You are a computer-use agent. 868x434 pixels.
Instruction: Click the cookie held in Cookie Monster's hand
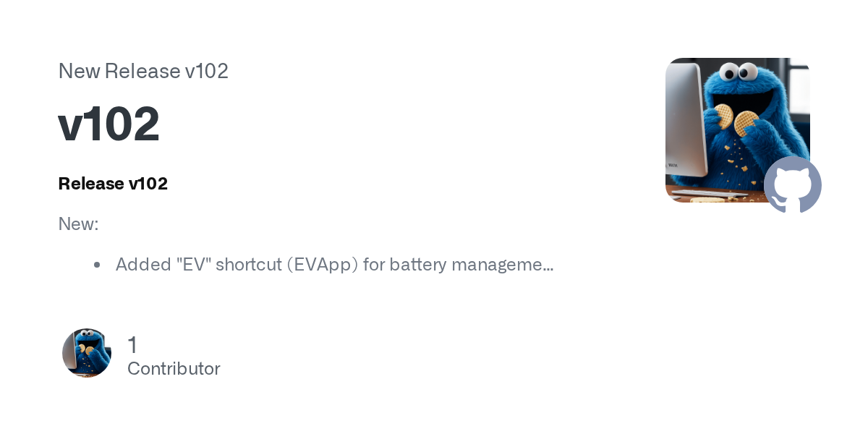coord(745,123)
